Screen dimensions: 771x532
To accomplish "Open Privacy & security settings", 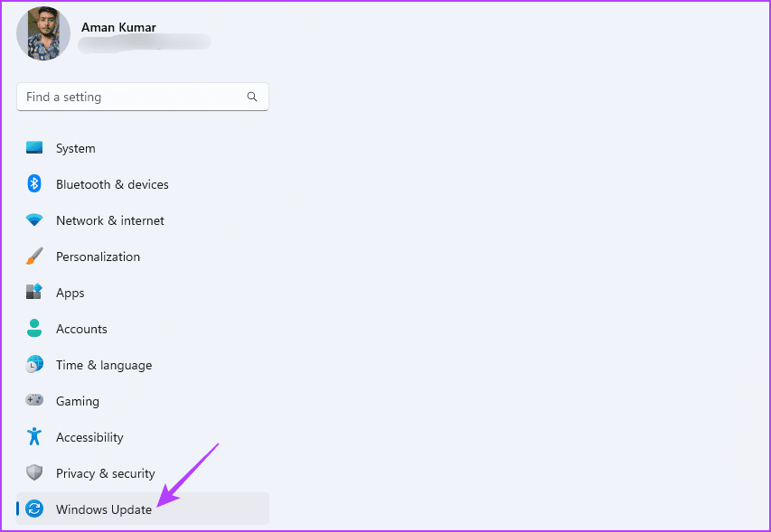I will click(105, 472).
